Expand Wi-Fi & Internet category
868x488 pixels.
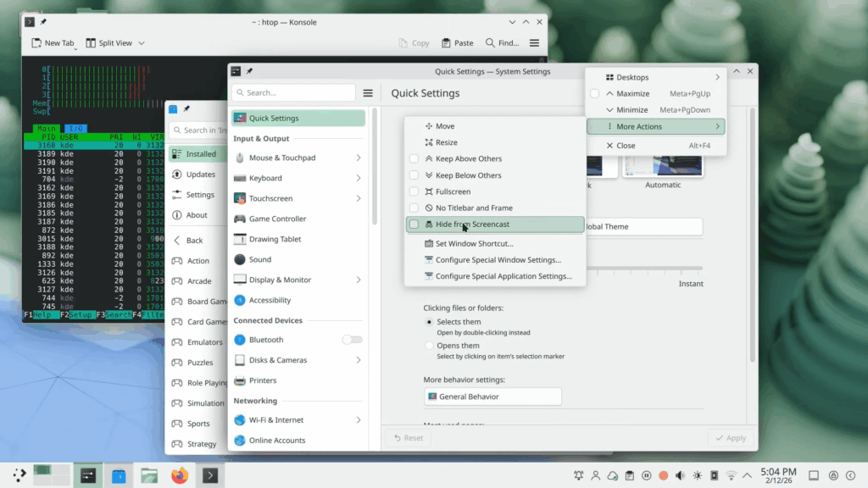[298, 420]
